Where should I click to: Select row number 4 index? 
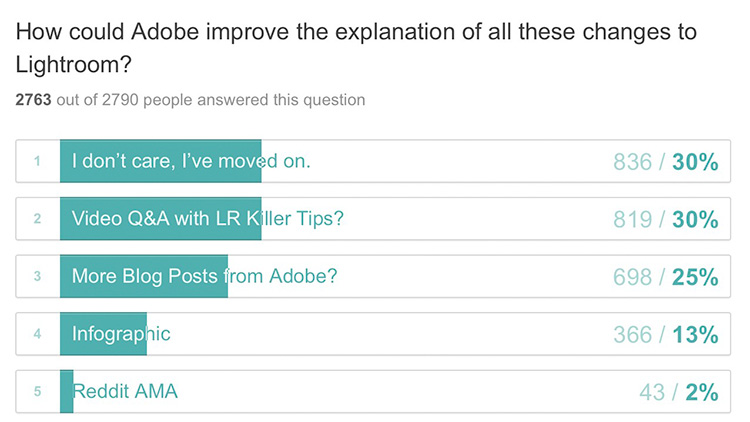[x=37, y=334]
